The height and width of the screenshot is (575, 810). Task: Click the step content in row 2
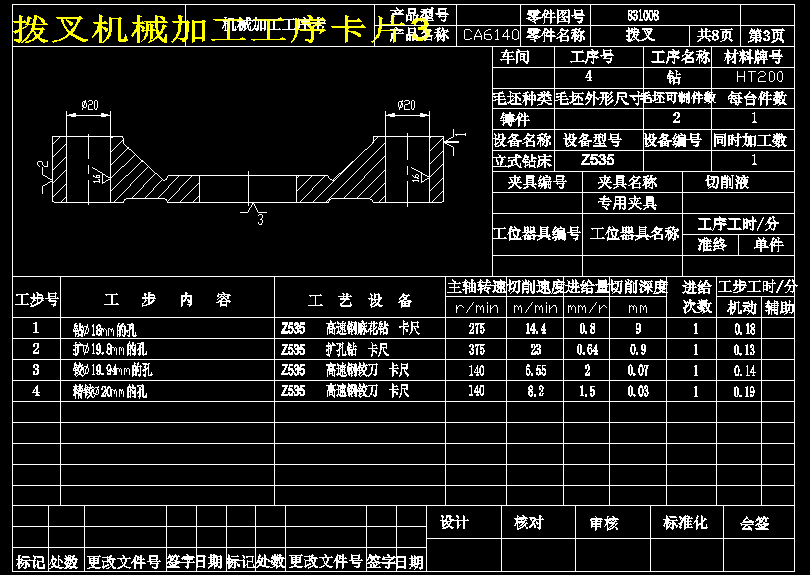(x=110, y=350)
